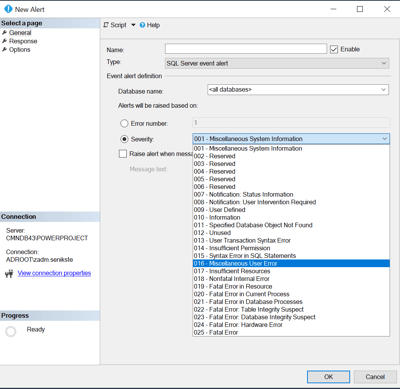Choose 016 - Miscellaneous User Error
Viewport: 400px width, 389px height.
pyautogui.click(x=291, y=263)
